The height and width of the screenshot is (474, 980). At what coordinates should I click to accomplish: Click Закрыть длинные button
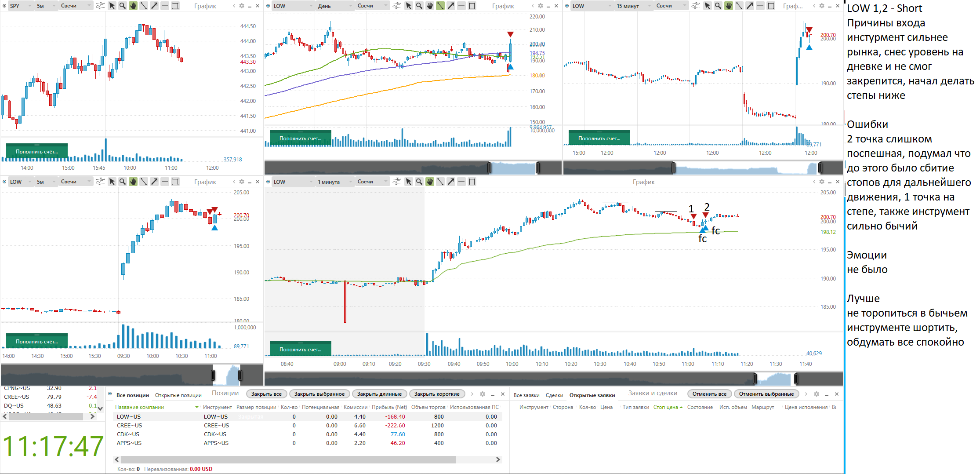(x=379, y=394)
